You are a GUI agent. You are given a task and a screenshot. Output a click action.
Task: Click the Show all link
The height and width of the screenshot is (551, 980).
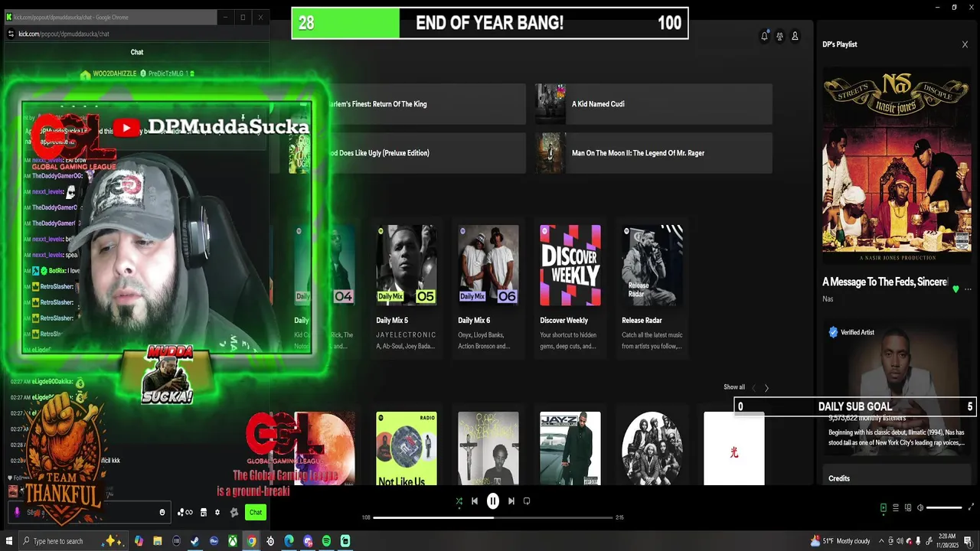(x=734, y=387)
